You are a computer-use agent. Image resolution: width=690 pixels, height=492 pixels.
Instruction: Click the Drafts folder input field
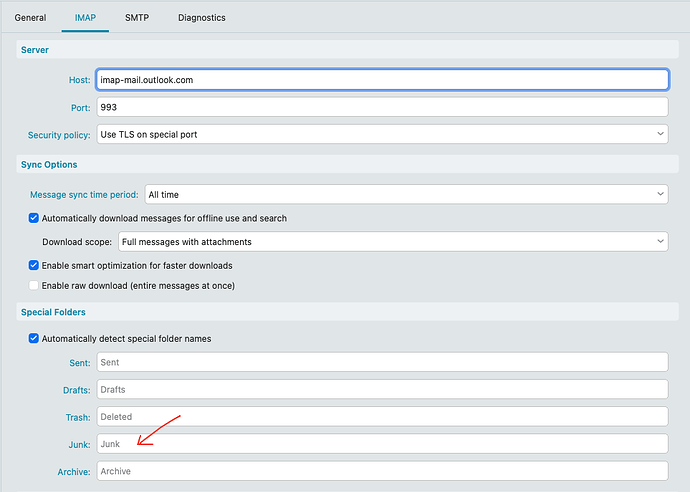(381, 389)
